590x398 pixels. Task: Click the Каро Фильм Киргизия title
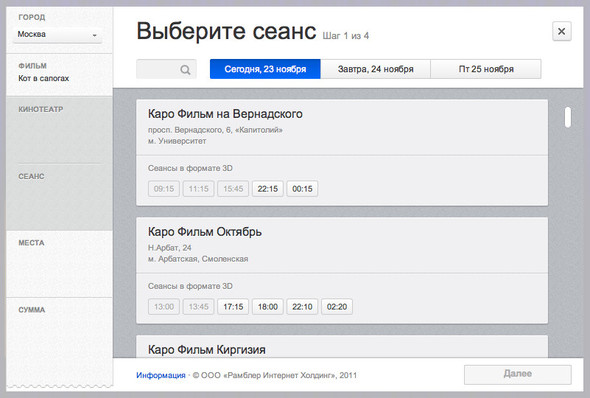coord(207,349)
